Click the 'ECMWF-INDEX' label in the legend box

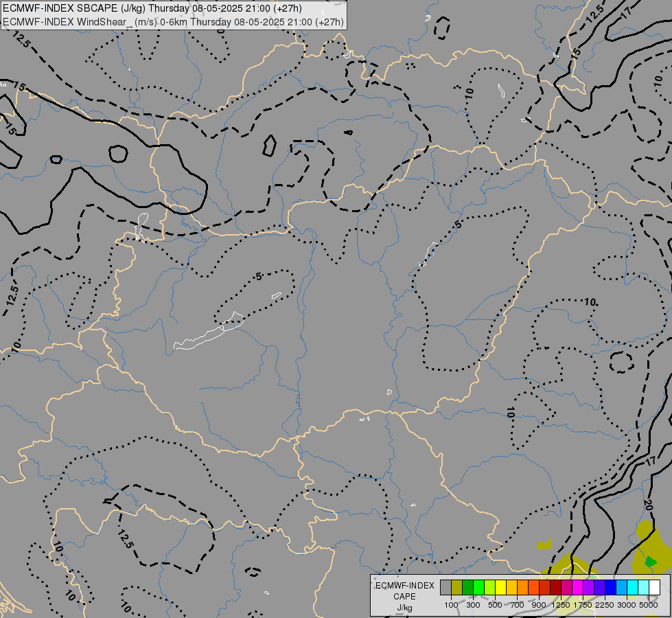click(404, 586)
